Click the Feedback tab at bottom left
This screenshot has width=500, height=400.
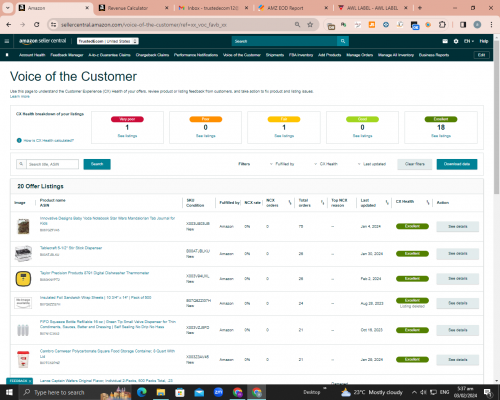(x=19, y=381)
